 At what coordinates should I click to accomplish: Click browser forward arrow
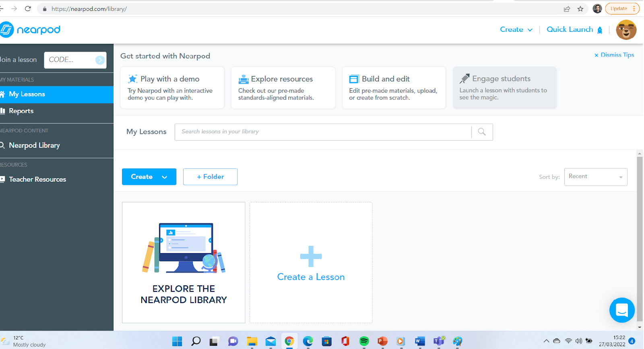(14, 8)
